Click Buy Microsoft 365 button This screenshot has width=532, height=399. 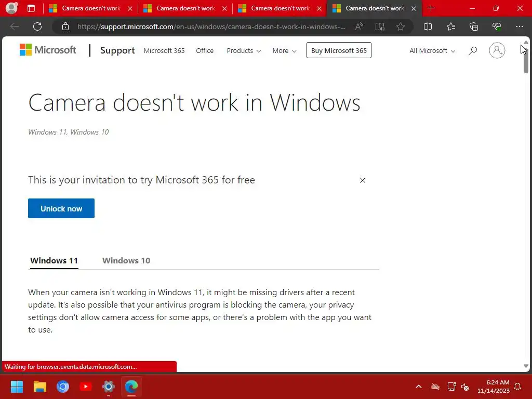(x=339, y=50)
